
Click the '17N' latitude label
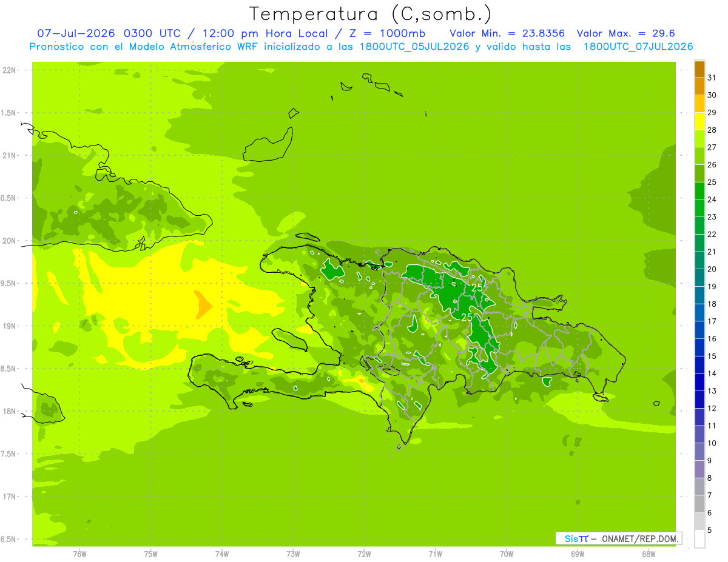pyautogui.click(x=10, y=497)
